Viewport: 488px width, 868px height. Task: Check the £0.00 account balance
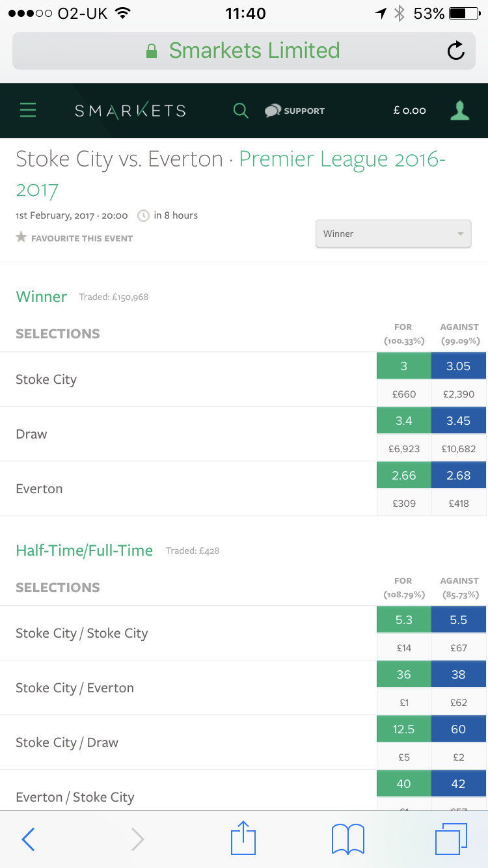409,111
